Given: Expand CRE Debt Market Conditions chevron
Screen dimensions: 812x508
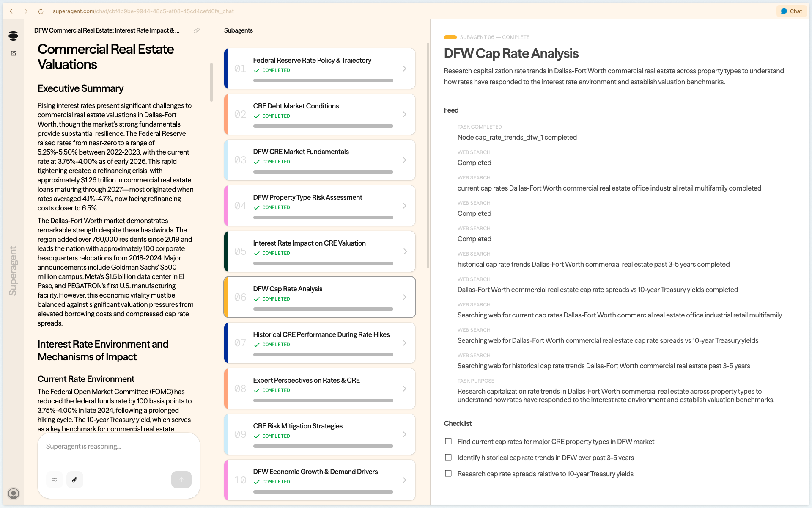Looking at the screenshot, I should click(404, 114).
